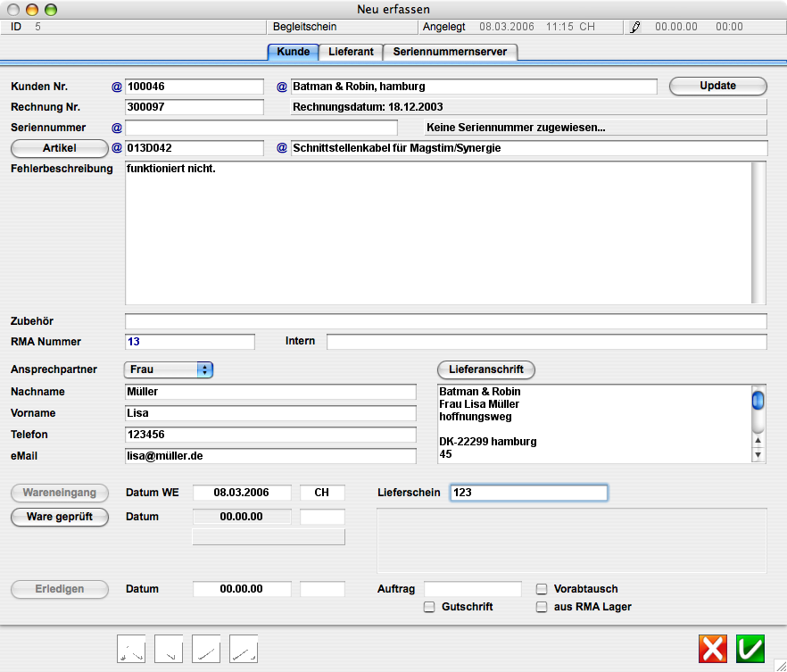Click the Ware geprüft button
Viewport: 787px width, 672px height.
tap(60, 517)
